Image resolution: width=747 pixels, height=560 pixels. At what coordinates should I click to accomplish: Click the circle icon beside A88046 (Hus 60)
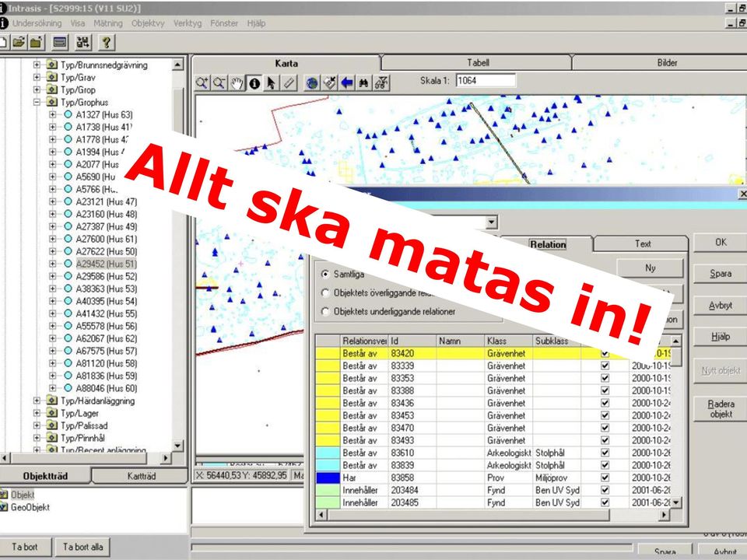click(x=68, y=387)
